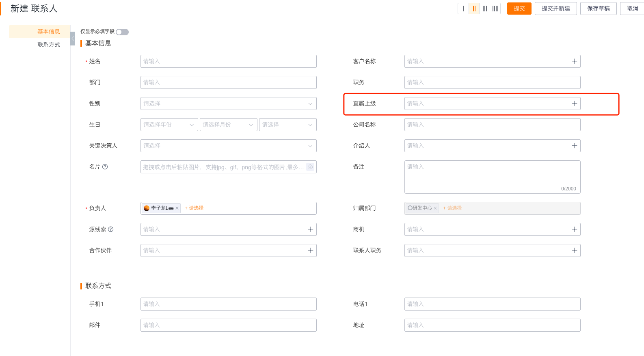This screenshot has width=644, height=356.
Task: Remove 研发中心 tag from 归属部门
Action: click(435, 208)
